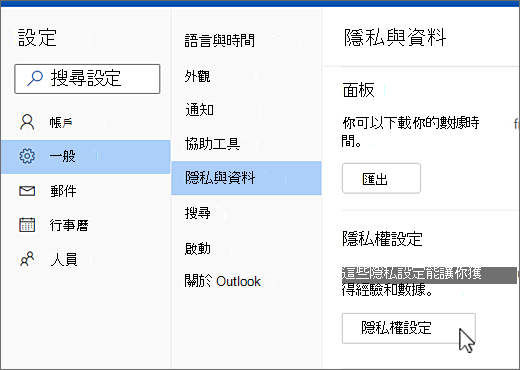
Task: Open the 人員 settings category
Action: point(85,259)
